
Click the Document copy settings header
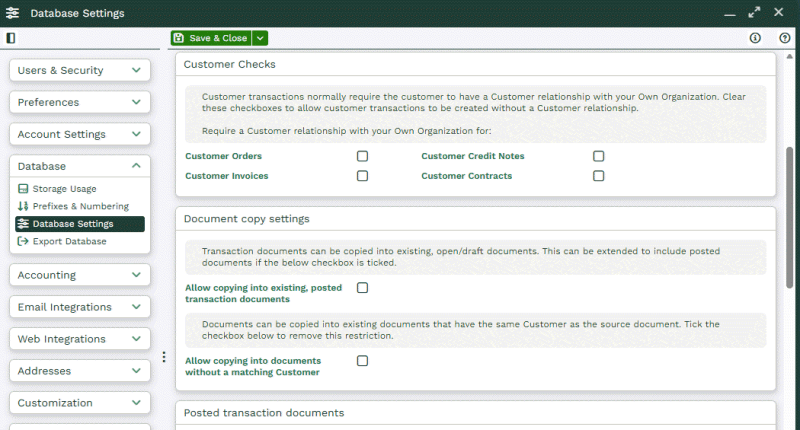click(x=246, y=219)
